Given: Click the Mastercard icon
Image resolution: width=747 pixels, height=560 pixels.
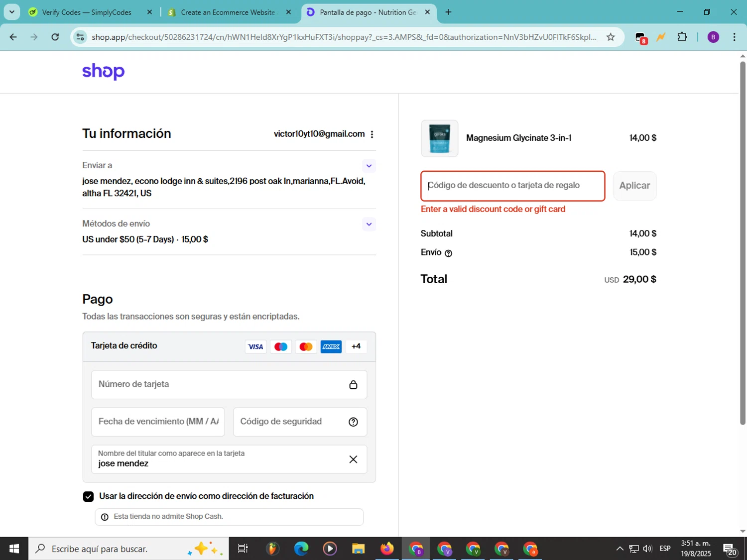Looking at the screenshot, I should 306,347.
